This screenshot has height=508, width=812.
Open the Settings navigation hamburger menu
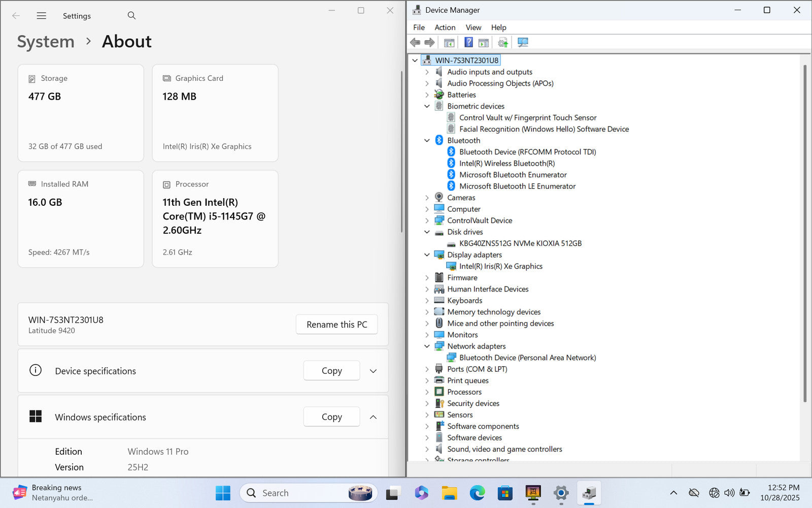pos(42,16)
